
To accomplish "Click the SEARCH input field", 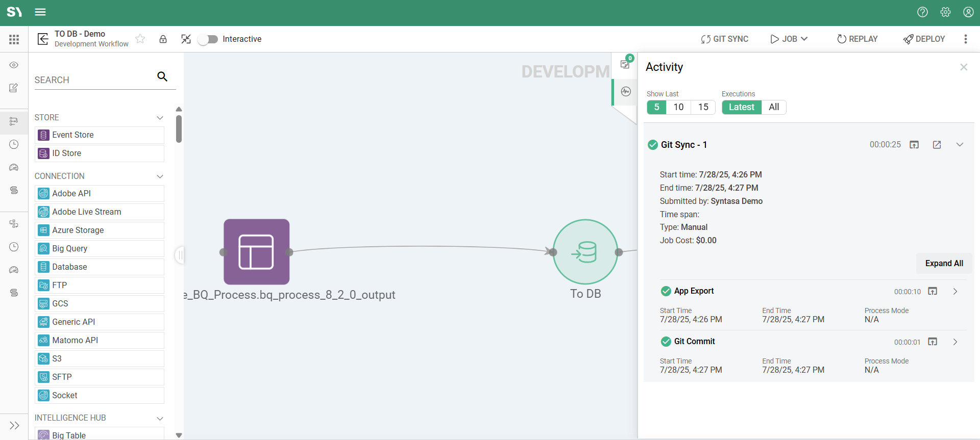I will pyautogui.click(x=94, y=80).
